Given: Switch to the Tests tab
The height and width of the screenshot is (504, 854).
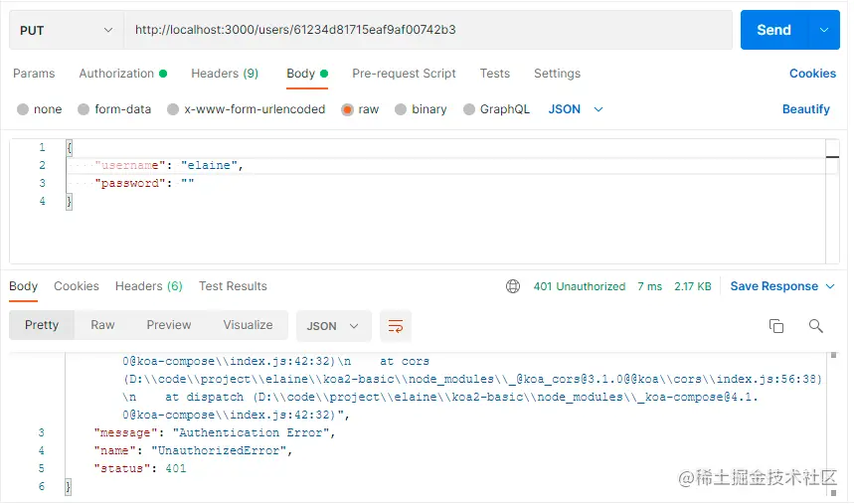Looking at the screenshot, I should click(x=494, y=74).
